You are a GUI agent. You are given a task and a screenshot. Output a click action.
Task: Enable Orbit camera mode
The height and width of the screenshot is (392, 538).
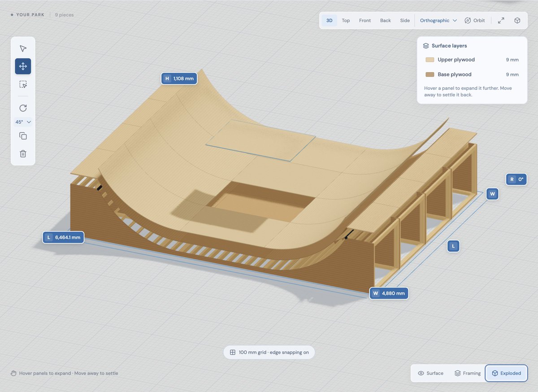(475, 21)
